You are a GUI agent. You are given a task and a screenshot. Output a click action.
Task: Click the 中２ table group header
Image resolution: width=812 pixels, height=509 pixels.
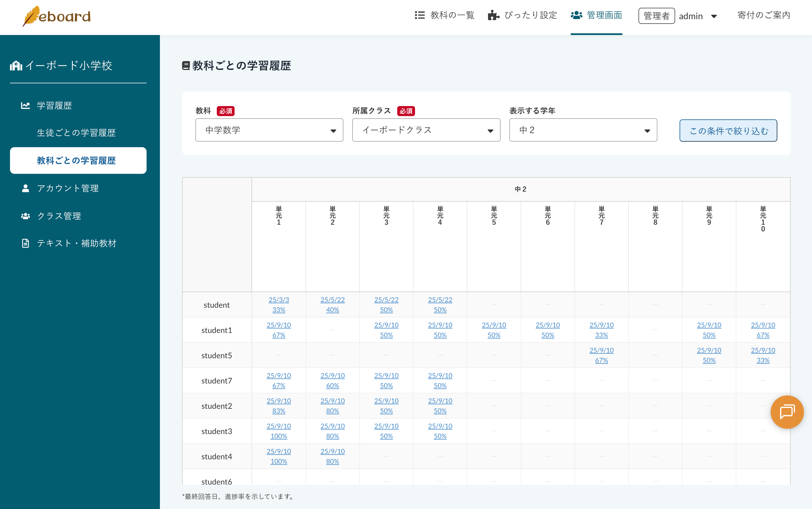point(521,189)
